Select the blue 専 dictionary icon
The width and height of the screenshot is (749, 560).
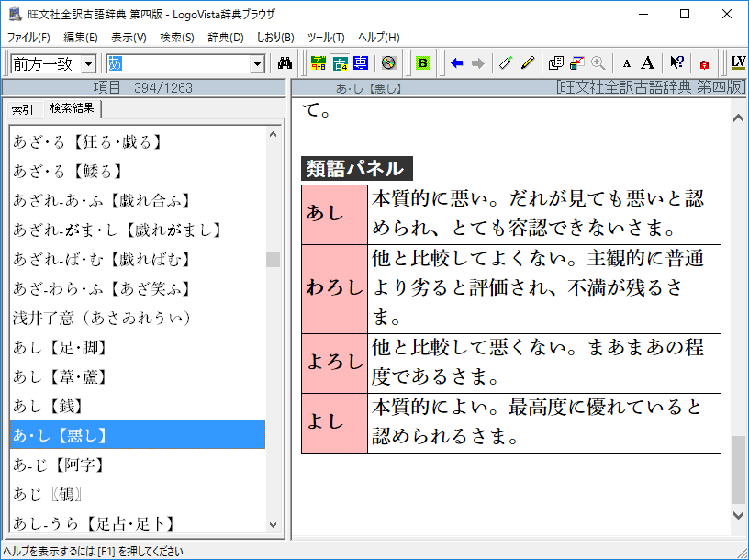click(361, 62)
